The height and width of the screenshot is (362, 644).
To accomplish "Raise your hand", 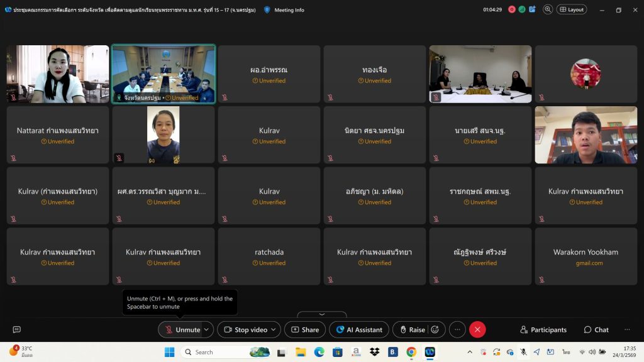I will pyautogui.click(x=411, y=330).
